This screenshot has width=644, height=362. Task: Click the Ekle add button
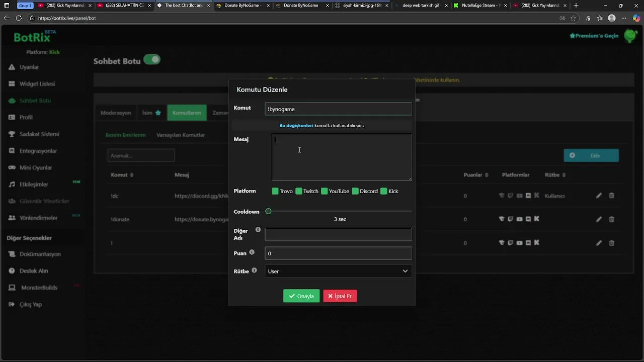click(x=591, y=155)
